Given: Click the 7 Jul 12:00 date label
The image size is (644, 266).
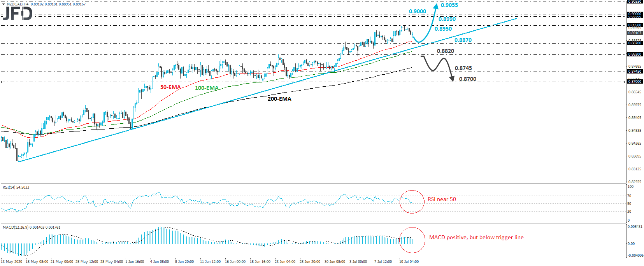Looking at the screenshot, I should pos(383,262).
